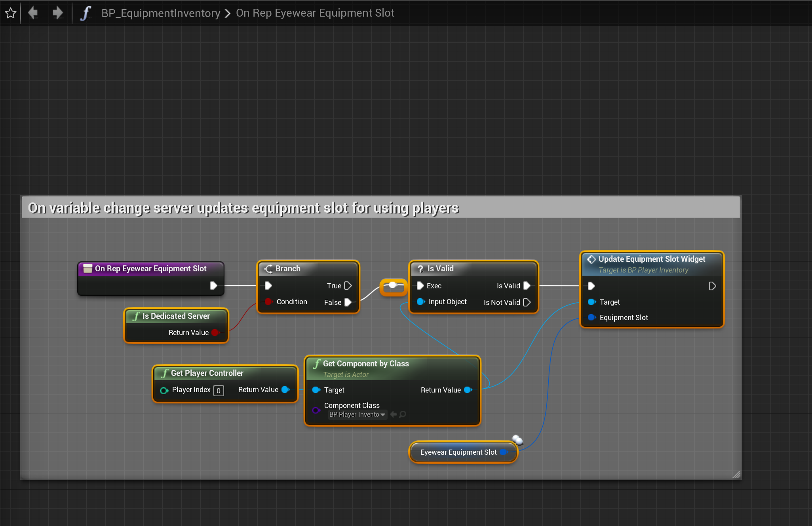This screenshot has height=526, width=812.
Task: Click the favorite star icon
Action: pos(11,13)
